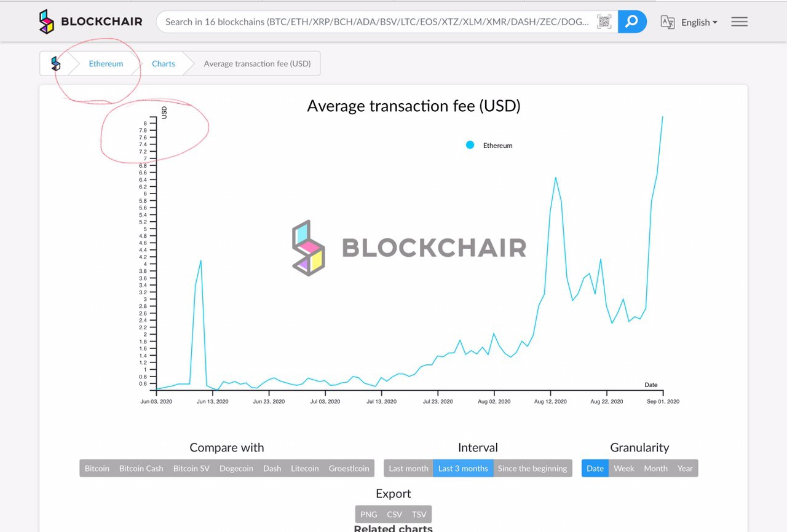Screen dimensions: 787x532
Task: Switch granularity to Week
Action: [x=623, y=468]
